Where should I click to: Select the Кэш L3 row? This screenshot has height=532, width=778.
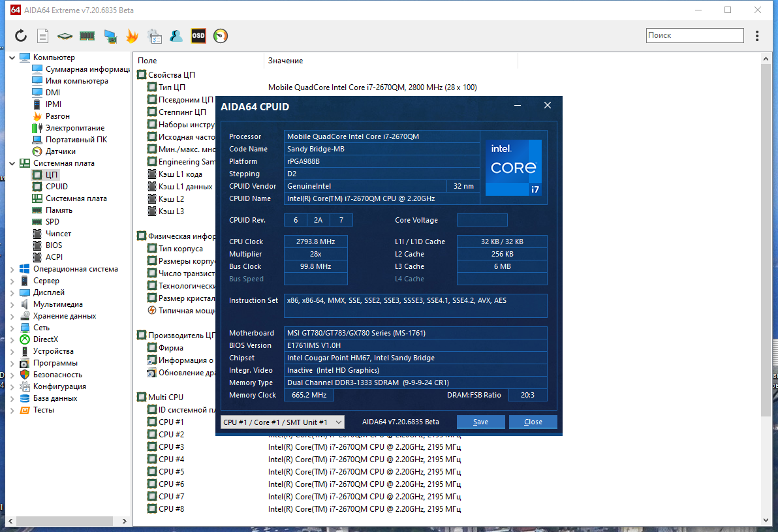pyautogui.click(x=166, y=211)
